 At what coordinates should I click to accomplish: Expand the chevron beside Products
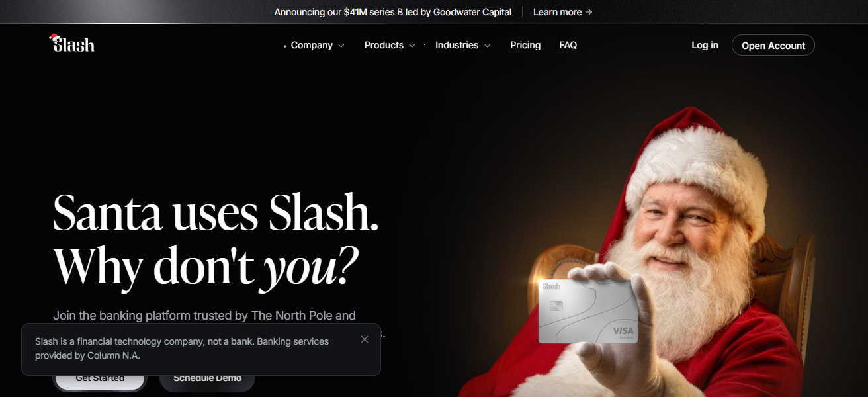click(412, 46)
